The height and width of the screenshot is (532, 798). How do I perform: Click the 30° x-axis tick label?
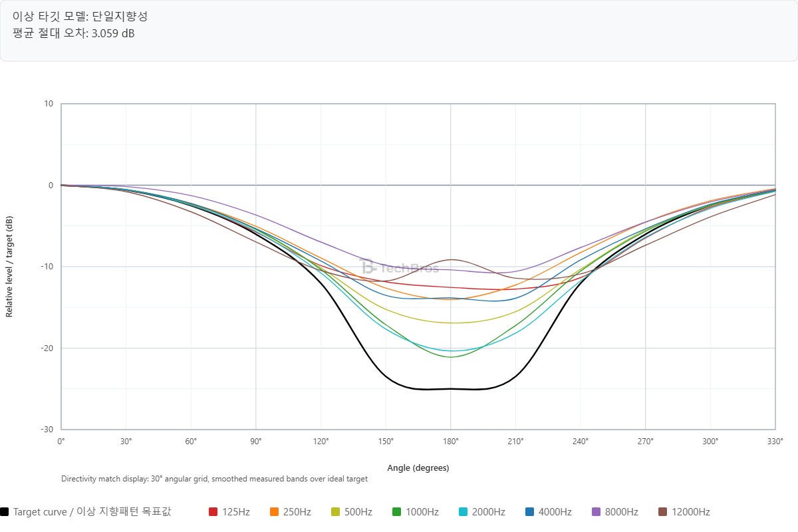[x=126, y=441]
